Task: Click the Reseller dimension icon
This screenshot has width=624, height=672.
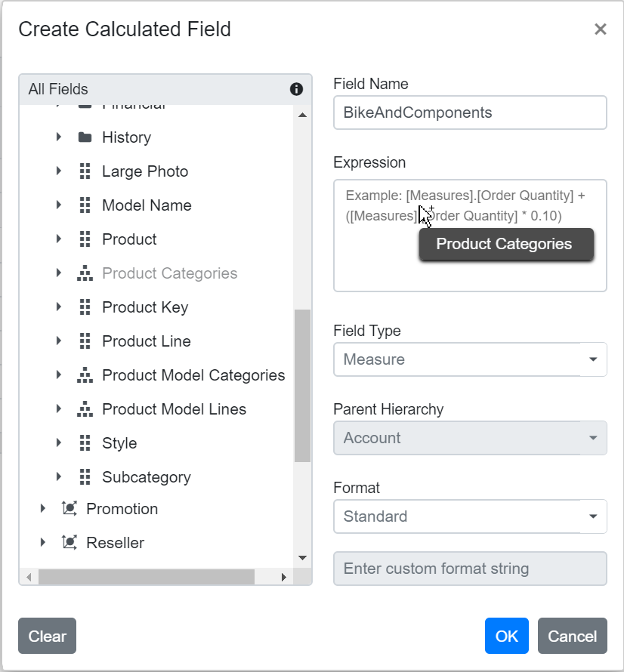Action: [68, 543]
